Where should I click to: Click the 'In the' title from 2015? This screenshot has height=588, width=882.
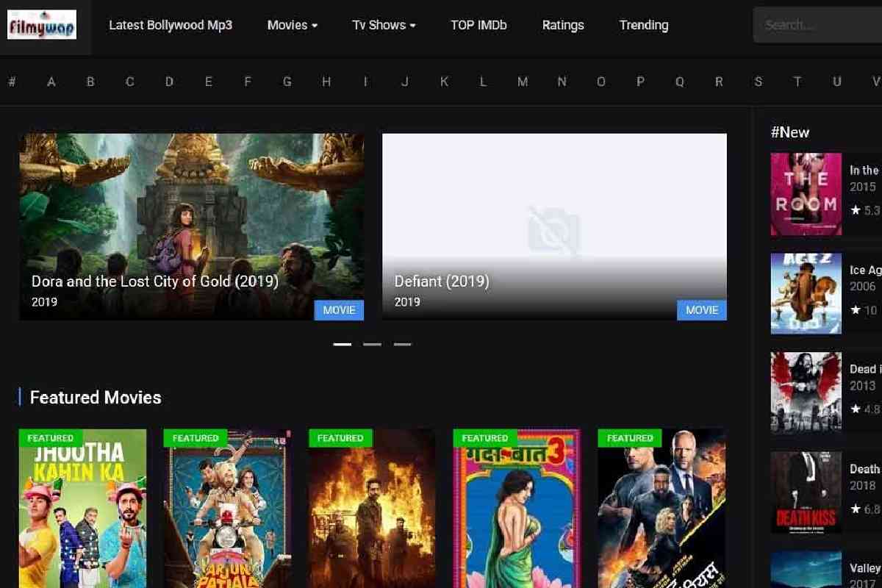[x=865, y=170]
